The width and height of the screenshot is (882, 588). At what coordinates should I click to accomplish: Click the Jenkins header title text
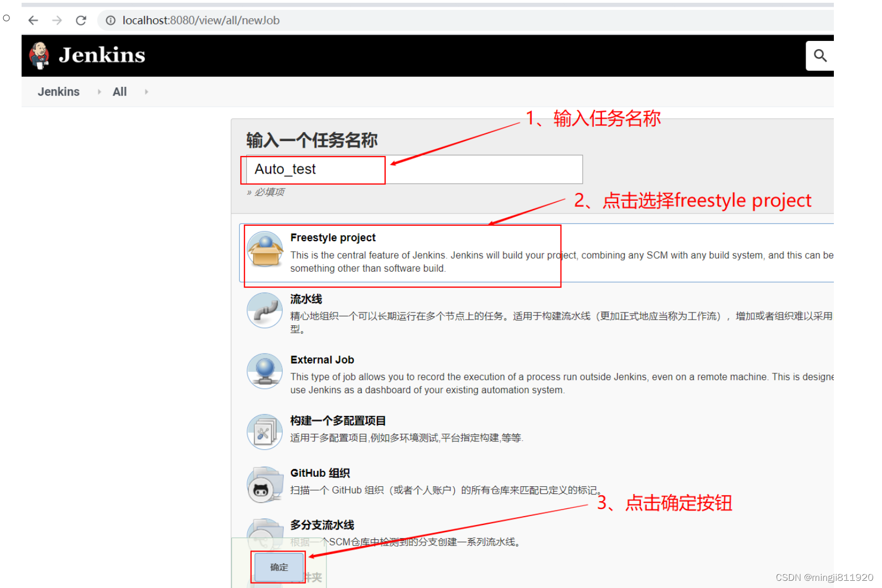coord(102,55)
